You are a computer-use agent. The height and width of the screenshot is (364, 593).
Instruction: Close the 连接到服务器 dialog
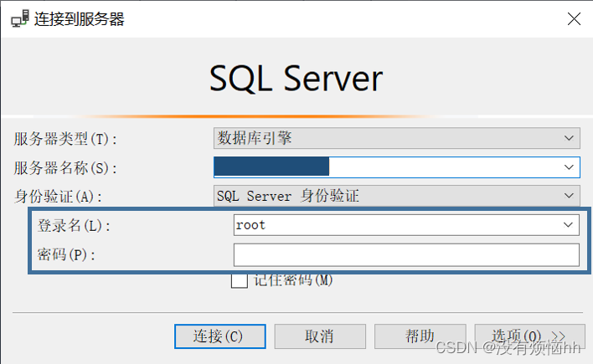coord(574,18)
